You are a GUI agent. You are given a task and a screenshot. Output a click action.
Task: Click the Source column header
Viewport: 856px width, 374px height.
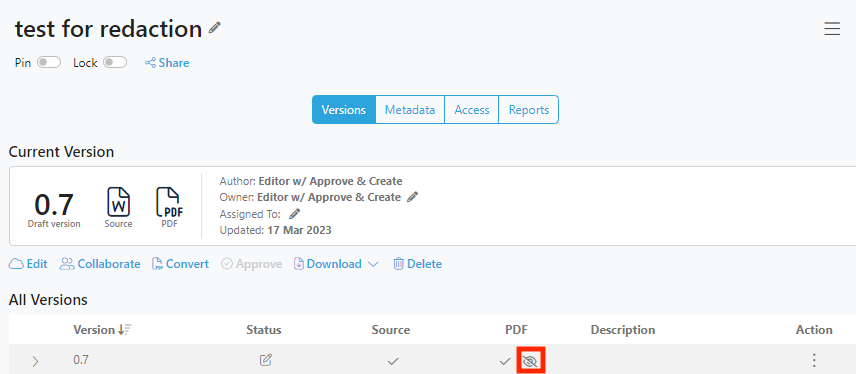coord(391,330)
